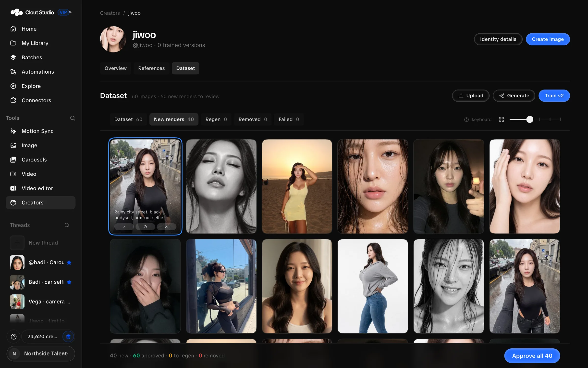Image resolution: width=588 pixels, height=368 pixels.
Task: Start training with Train v2
Action: pos(554,96)
